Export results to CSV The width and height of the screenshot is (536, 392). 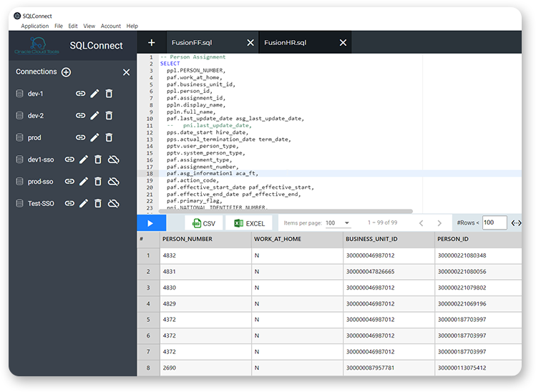pyautogui.click(x=204, y=223)
